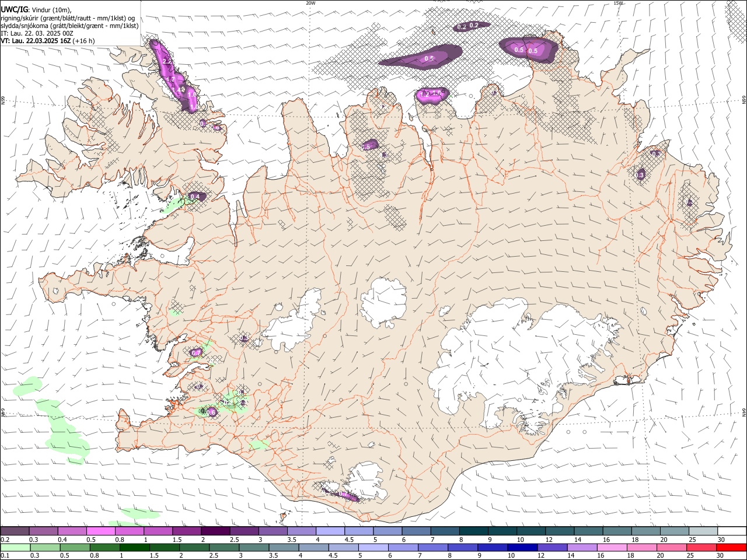Pick the purple snow-scale swatch labeled 3
This screenshot has width=747, height=560.
point(273,531)
